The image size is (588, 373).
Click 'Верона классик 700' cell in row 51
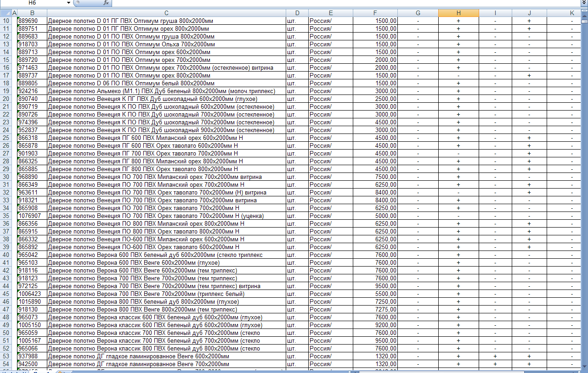pyautogui.click(x=166, y=340)
